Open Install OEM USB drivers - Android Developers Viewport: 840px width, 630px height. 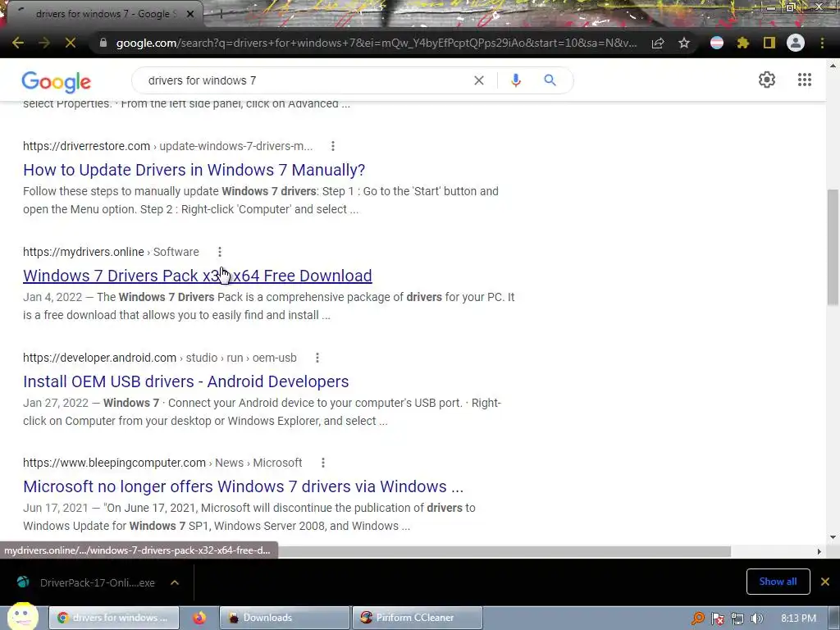coord(186,381)
